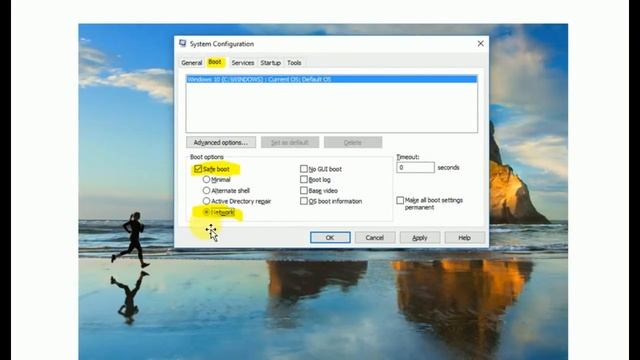Click the Timeout seconds input field
Screen dimensions: 640x360
tap(415, 168)
